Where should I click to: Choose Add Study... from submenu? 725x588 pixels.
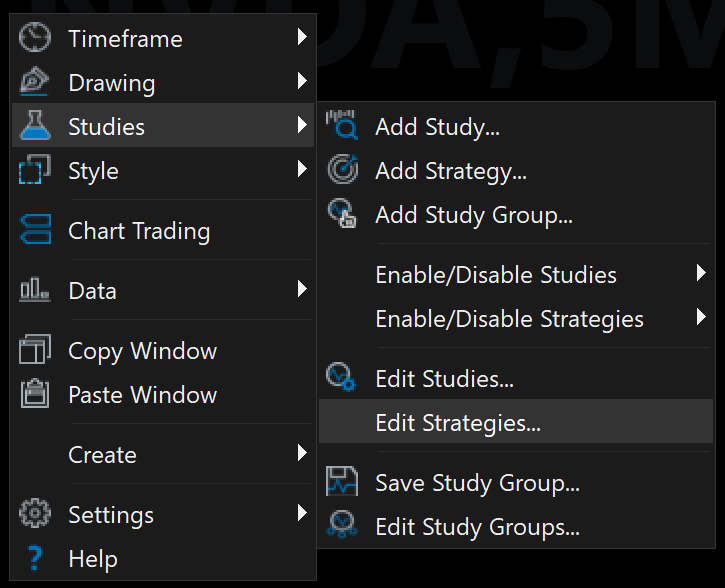coord(516,126)
